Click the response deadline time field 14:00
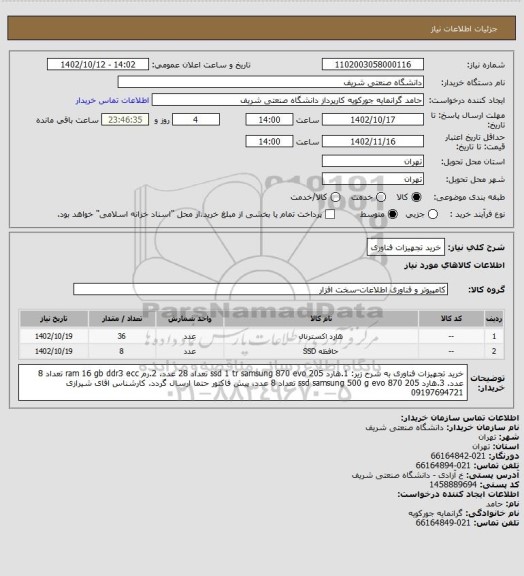Image resolution: width=524 pixels, height=576 pixels. (269, 120)
